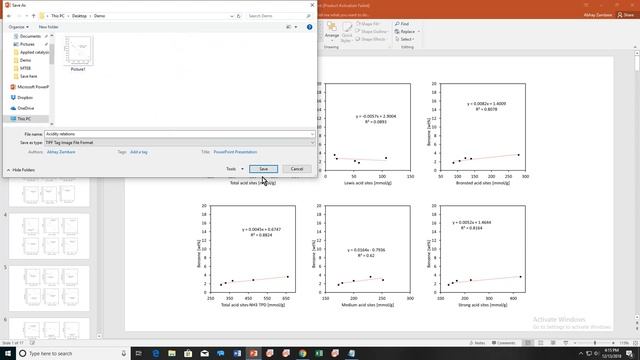Click Shape Effects in Drawing group

[x=370, y=39]
